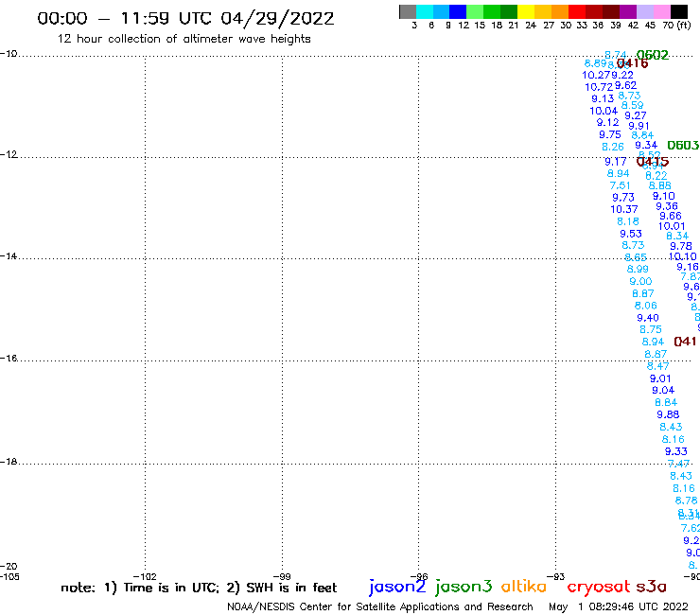Click the black legend swatch at scale end
The image size is (700, 615).
coord(679,11)
